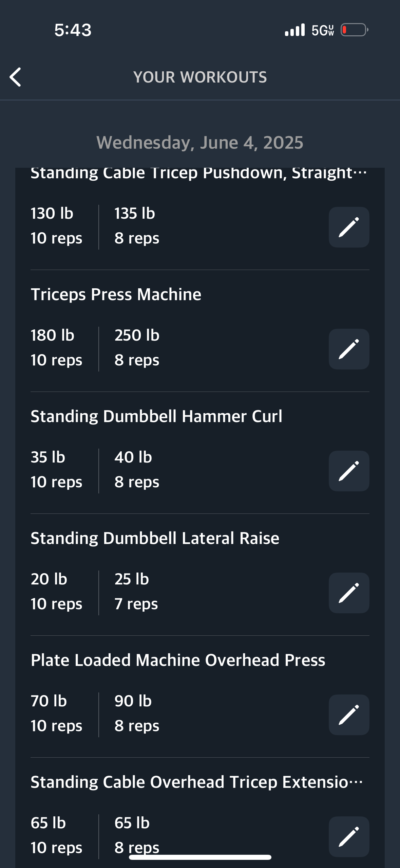Screen dimensions: 400x868
Task: Open Standing Dumbbell Lateral Raise exercise
Action: click(155, 538)
